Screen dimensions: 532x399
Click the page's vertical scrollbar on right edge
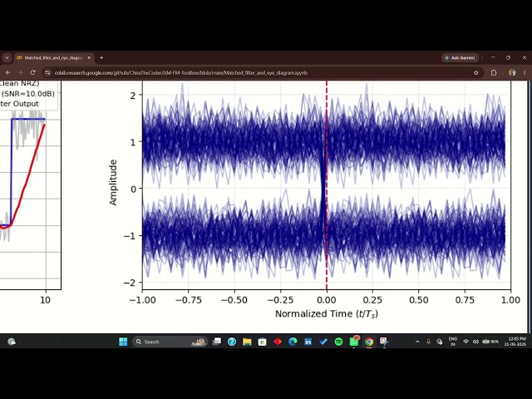530,207
